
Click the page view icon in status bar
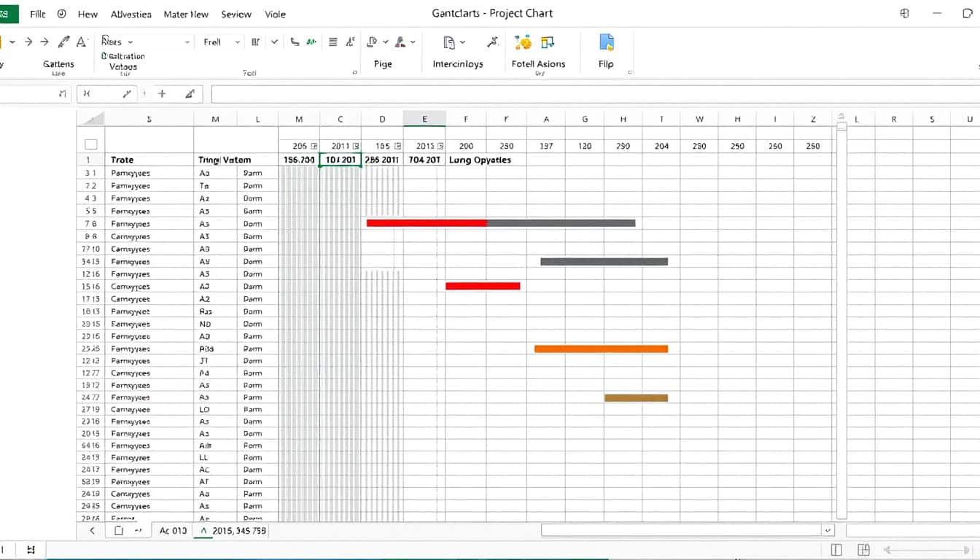point(836,550)
